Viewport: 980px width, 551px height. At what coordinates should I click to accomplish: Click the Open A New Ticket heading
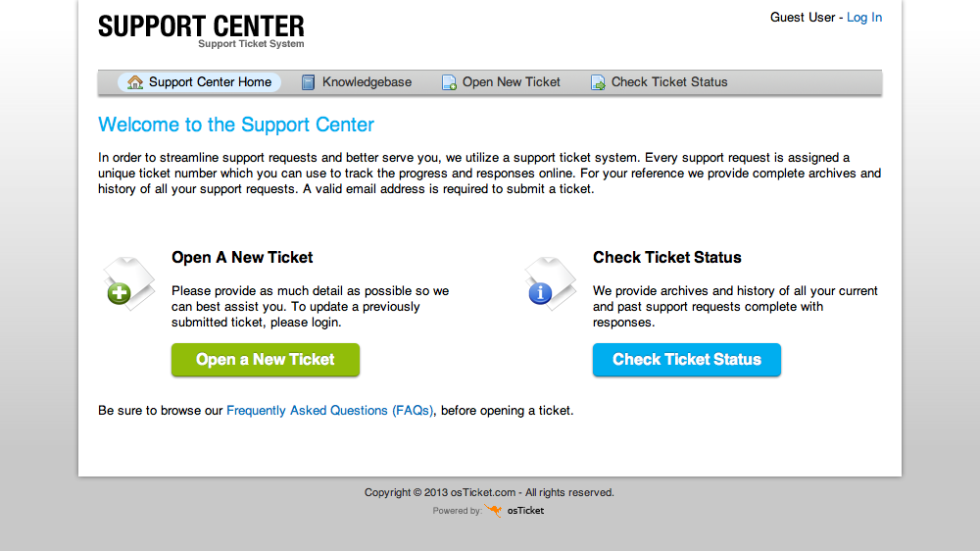click(242, 257)
